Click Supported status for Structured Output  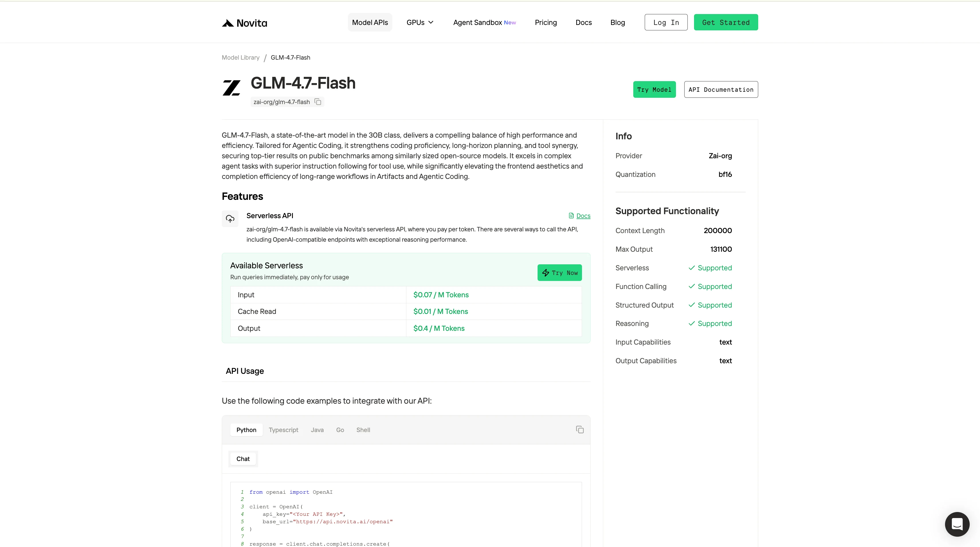710,305
